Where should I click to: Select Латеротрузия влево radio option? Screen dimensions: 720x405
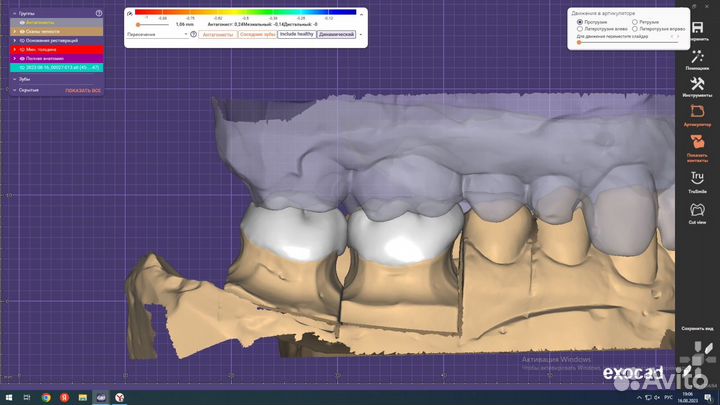[x=579, y=29]
